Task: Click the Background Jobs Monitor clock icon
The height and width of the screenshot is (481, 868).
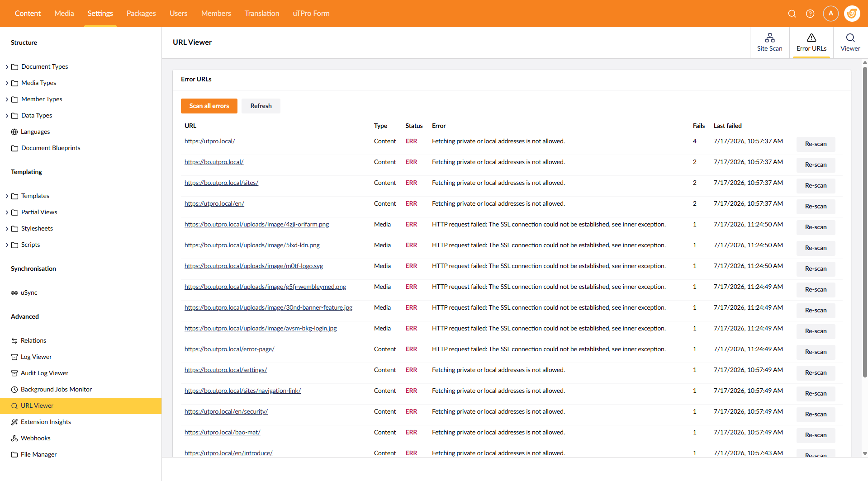Action: tap(14, 390)
